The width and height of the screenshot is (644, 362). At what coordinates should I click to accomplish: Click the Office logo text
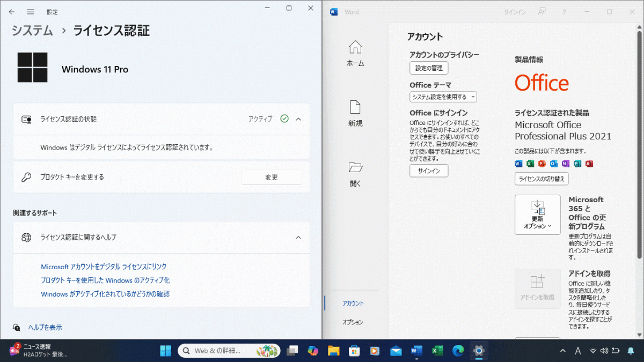click(541, 83)
